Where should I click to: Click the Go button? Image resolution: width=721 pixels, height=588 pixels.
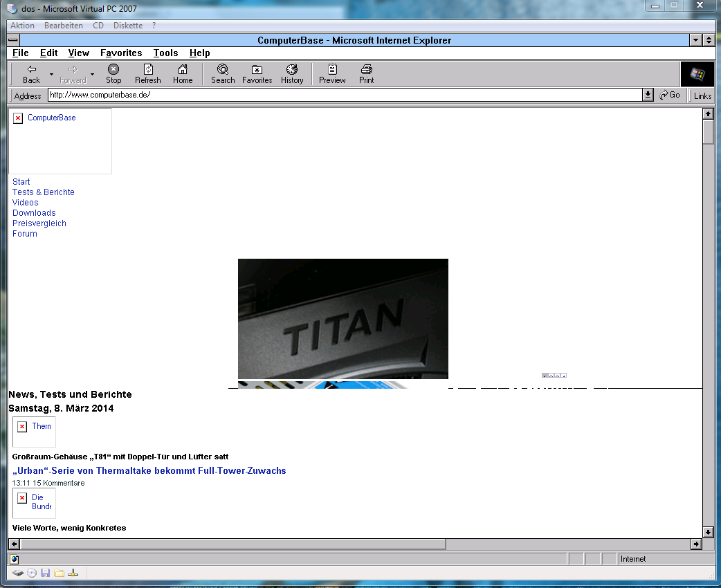(670, 95)
